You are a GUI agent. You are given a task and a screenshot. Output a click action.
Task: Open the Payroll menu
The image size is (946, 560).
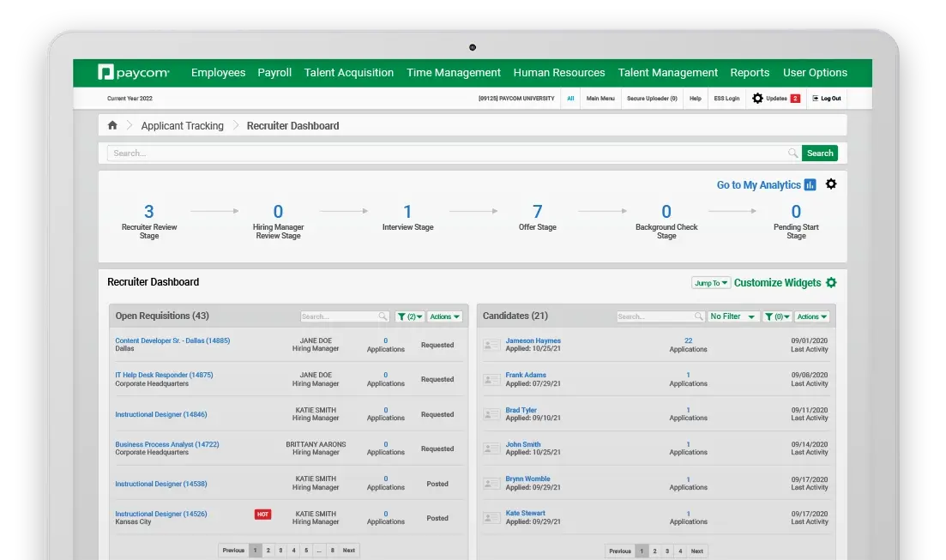pyautogui.click(x=274, y=73)
